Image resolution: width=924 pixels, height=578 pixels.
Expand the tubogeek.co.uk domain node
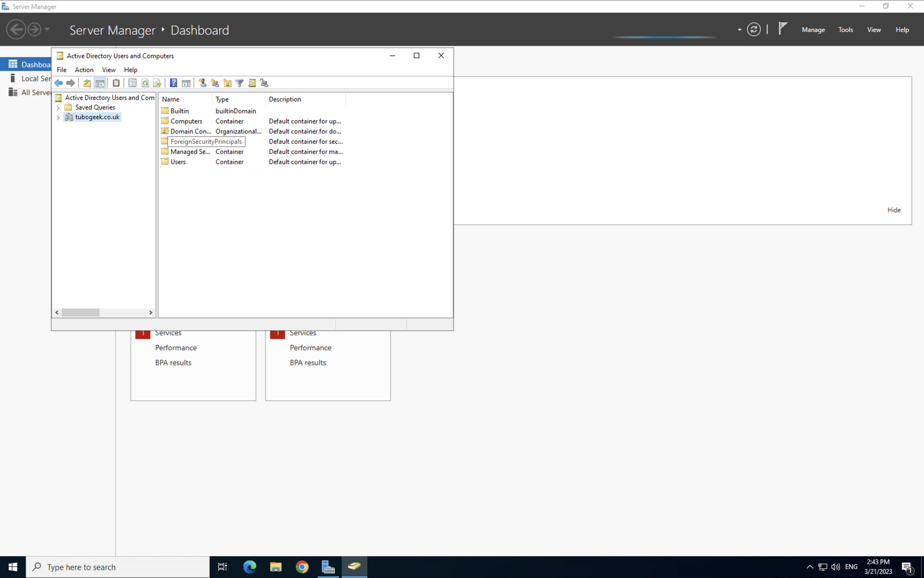coord(58,117)
